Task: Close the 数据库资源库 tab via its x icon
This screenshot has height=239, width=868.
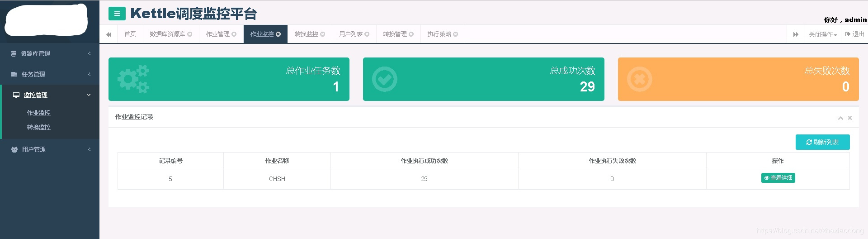Action: (190, 34)
